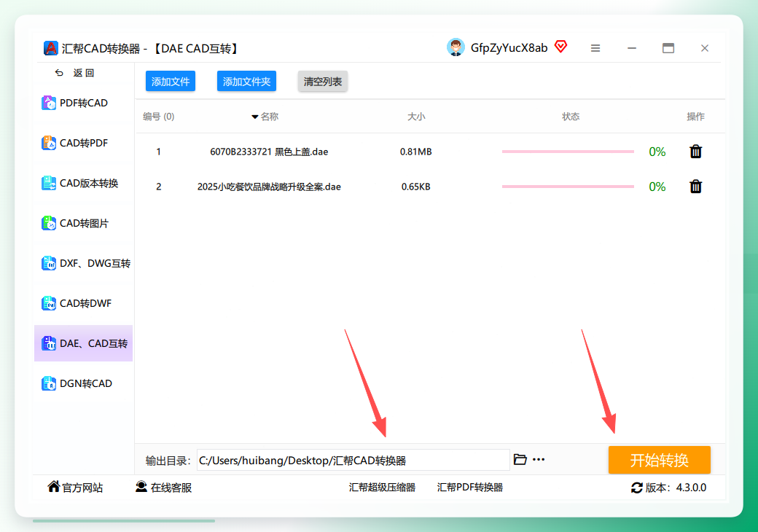Click the 添加文件 button
758x532 pixels.
(171, 81)
